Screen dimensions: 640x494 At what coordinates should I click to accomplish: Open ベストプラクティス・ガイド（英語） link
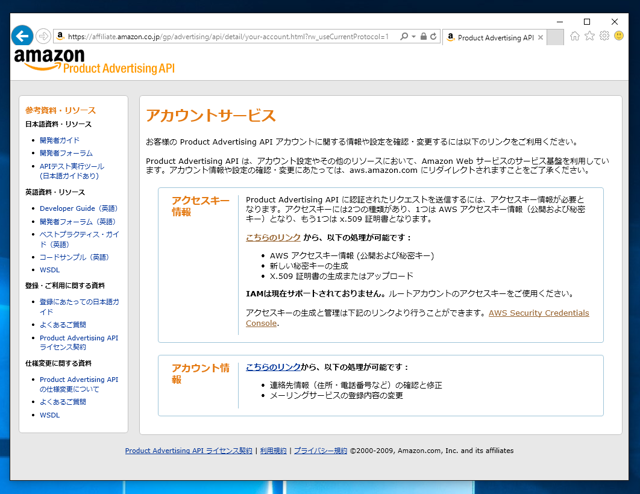tap(79, 239)
